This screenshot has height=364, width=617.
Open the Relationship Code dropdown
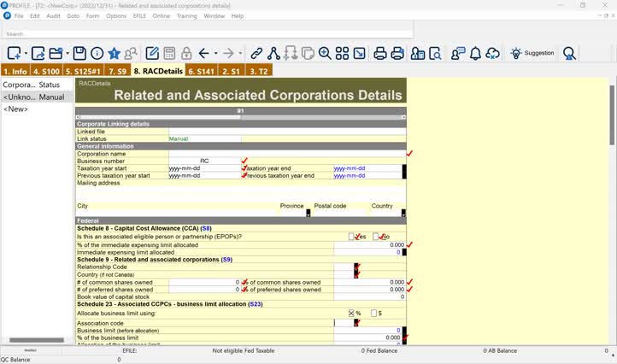(356, 267)
